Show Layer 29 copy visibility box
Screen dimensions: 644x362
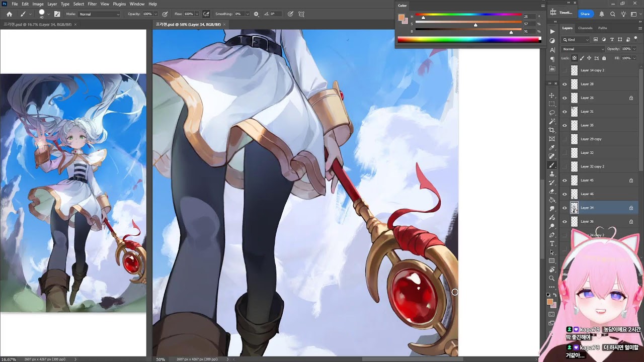coord(565,139)
